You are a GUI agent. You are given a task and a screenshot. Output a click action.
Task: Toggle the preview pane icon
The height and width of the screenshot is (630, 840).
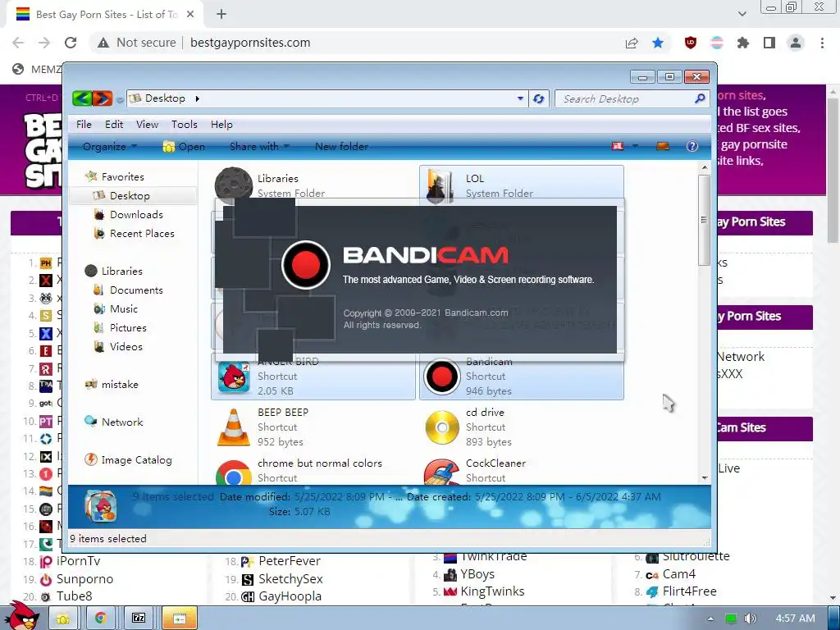pos(663,146)
